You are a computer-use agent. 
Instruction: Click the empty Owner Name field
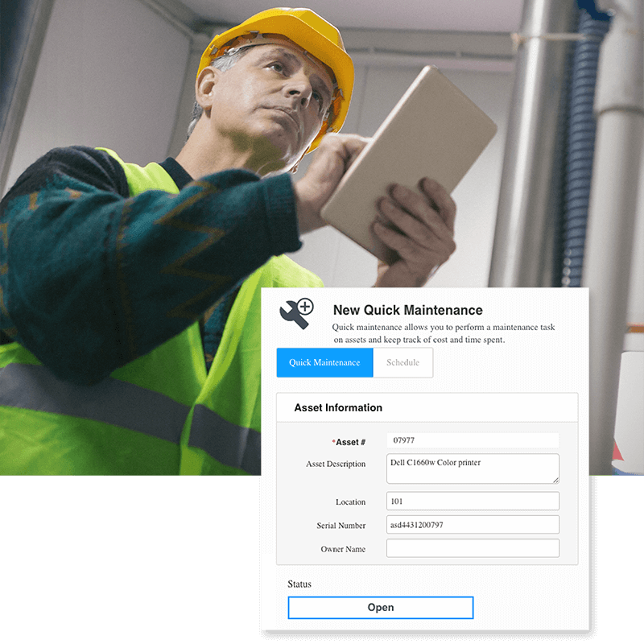[x=473, y=548]
